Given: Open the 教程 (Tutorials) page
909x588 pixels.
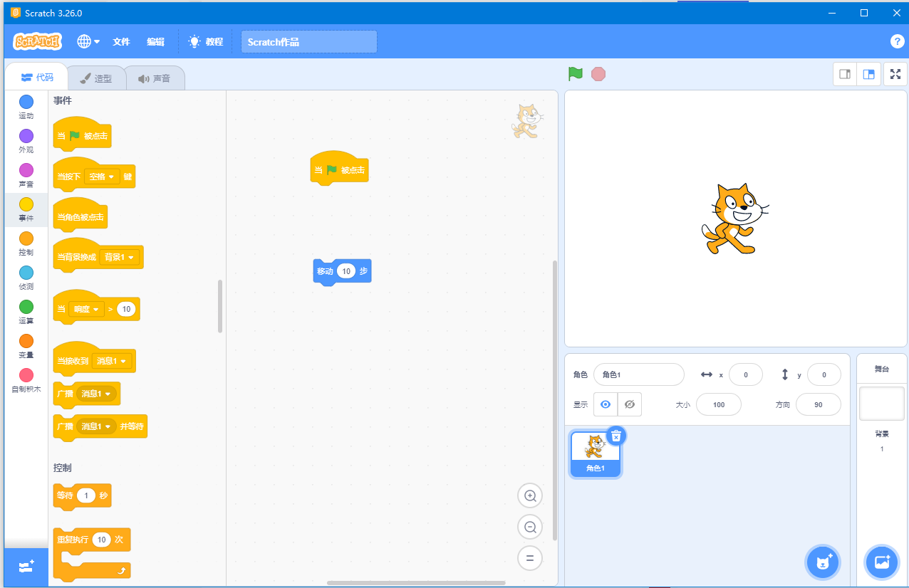Looking at the screenshot, I should (x=205, y=41).
